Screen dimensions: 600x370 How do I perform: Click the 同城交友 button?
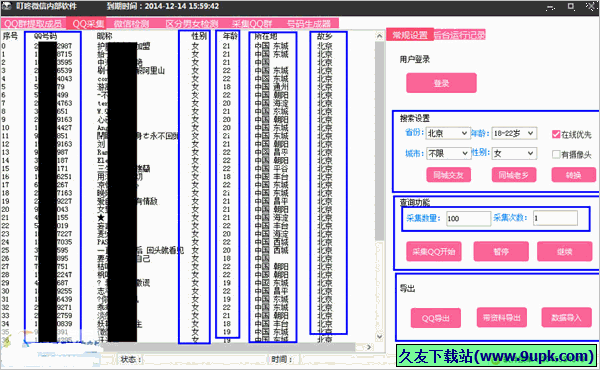click(448, 175)
